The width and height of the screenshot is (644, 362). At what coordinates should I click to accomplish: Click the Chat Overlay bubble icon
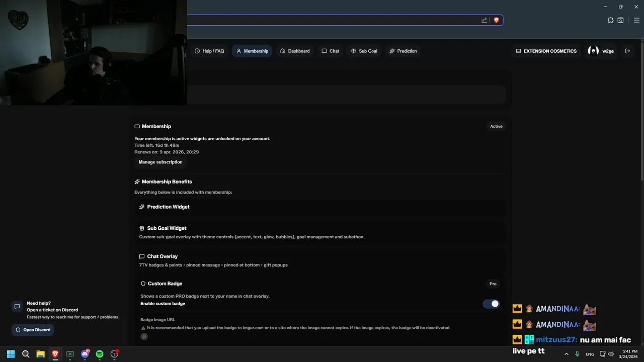[142, 256]
